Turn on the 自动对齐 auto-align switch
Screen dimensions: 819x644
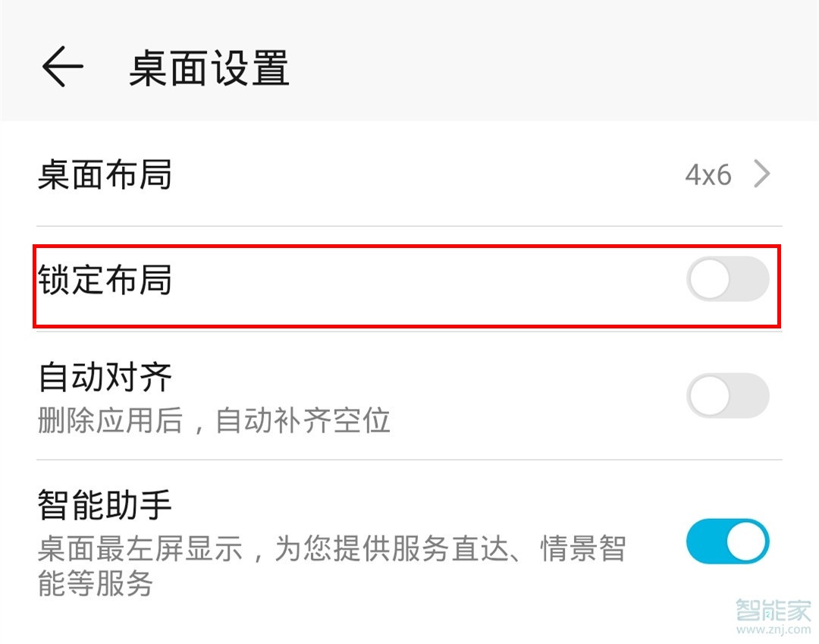click(x=728, y=396)
